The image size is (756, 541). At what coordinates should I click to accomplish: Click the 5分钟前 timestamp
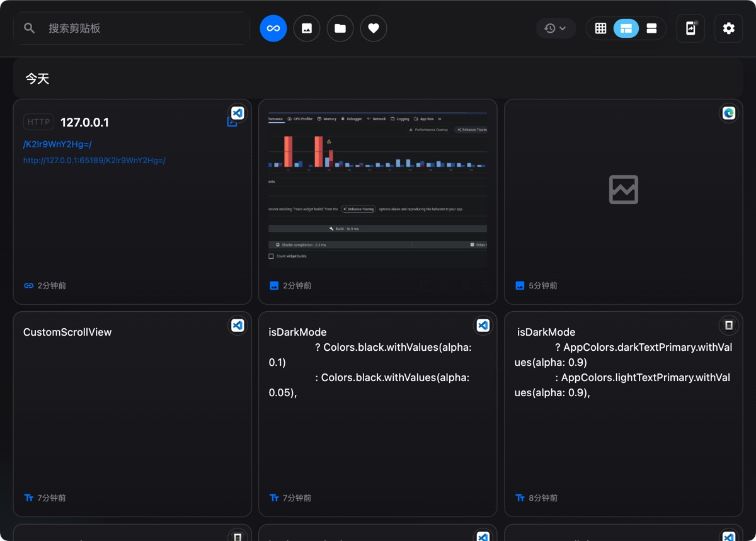pyautogui.click(x=543, y=286)
